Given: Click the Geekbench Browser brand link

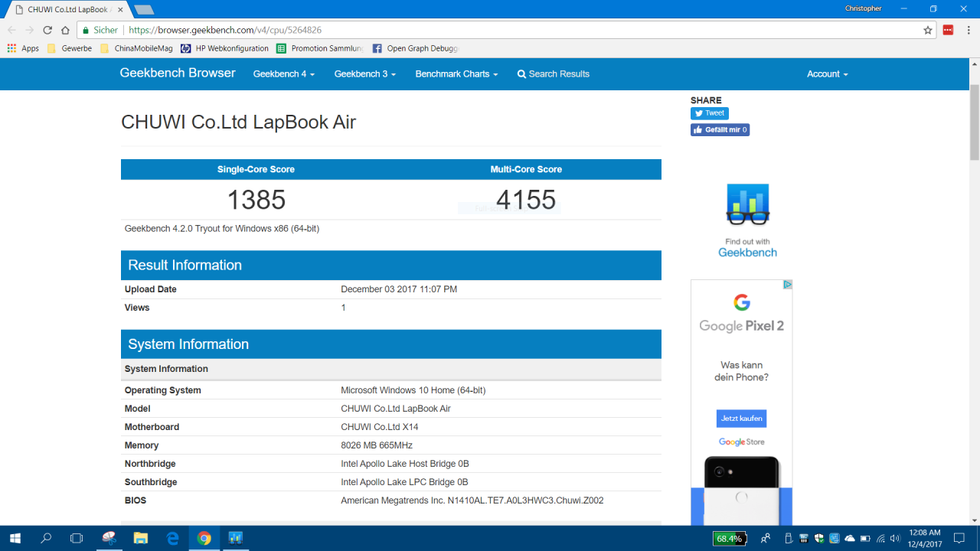Looking at the screenshot, I should [x=178, y=73].
